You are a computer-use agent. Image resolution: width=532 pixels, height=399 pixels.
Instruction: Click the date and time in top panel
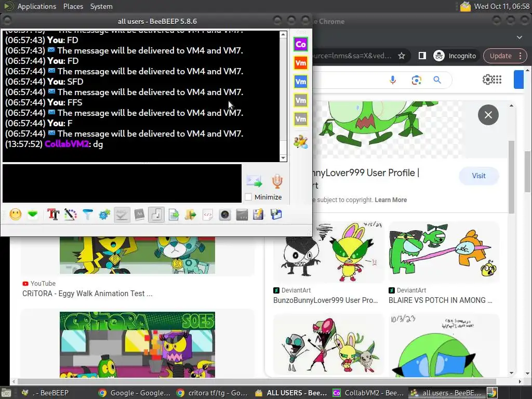coord(501,6)
